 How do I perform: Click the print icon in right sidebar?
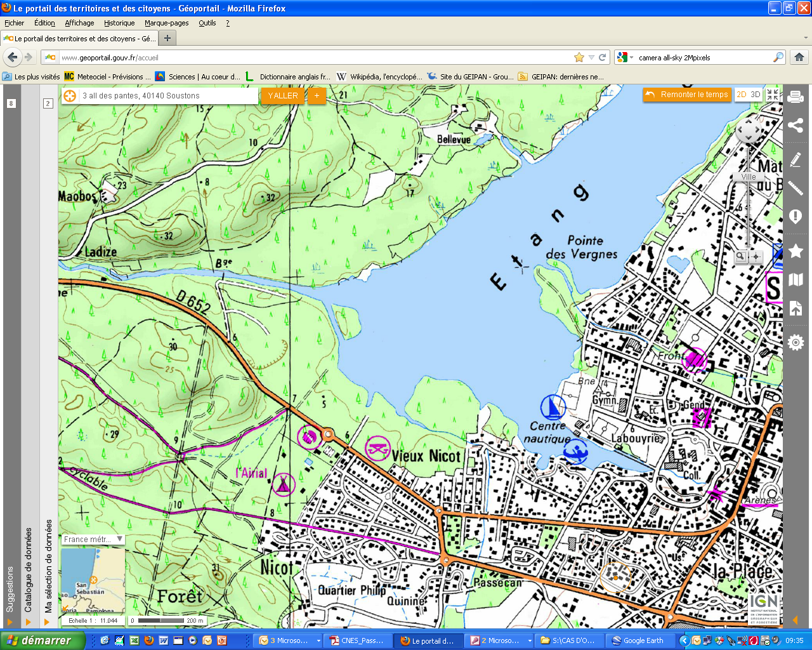(x=796, y=97)
